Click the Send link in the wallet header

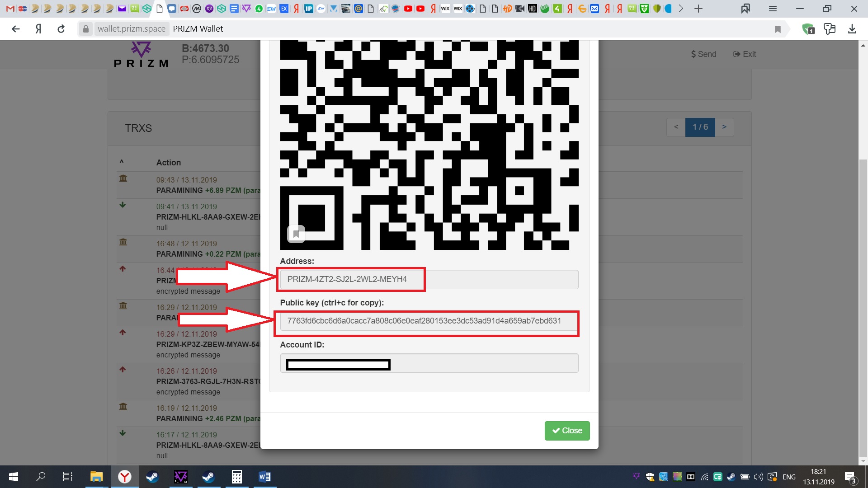[x=703, y=54]
